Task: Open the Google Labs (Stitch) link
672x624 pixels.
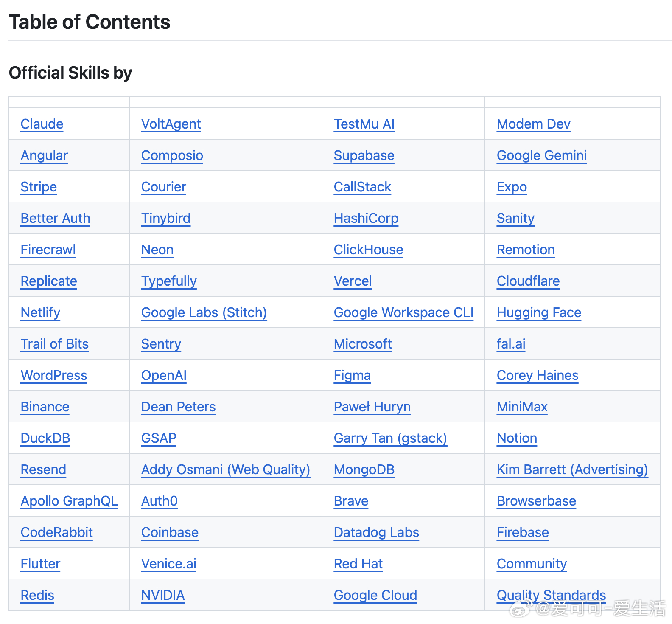Action: click(204, 312)
